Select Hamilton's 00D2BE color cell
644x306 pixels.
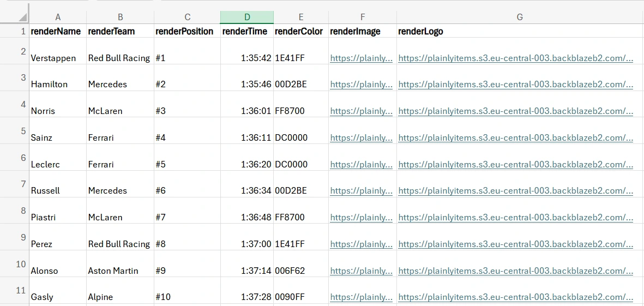coord(301,77)
